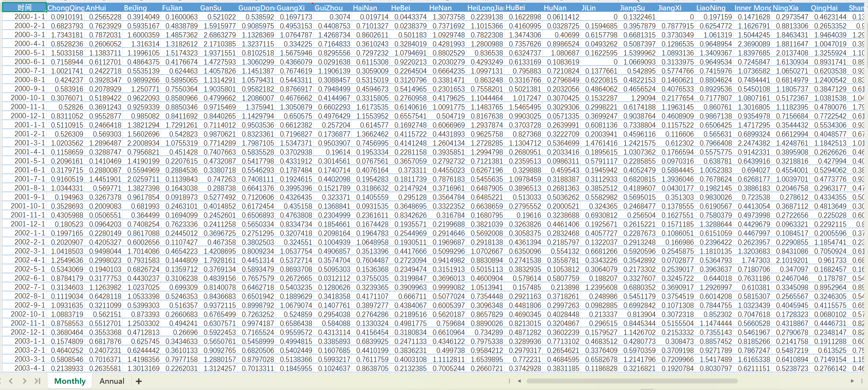
Task: Select the HeiLongJiang header cell
Action: [485, 8]
